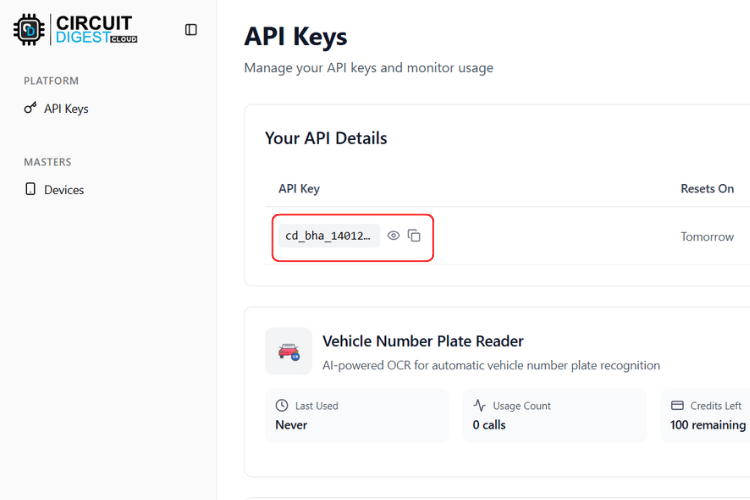Open the API Keys sidebar item

coord(66,108)
